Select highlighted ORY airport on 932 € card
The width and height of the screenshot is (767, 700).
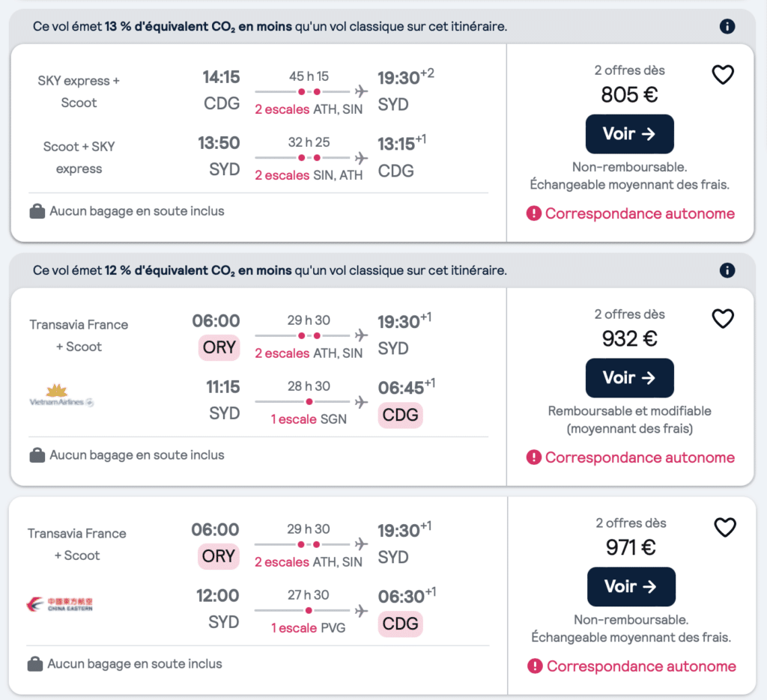[219, 347]
